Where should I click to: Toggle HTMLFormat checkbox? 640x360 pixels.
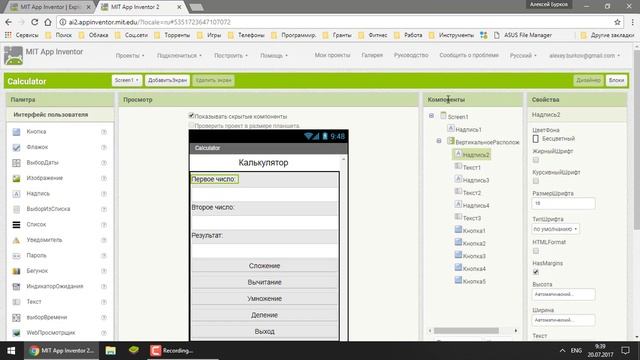click(536, 251)
